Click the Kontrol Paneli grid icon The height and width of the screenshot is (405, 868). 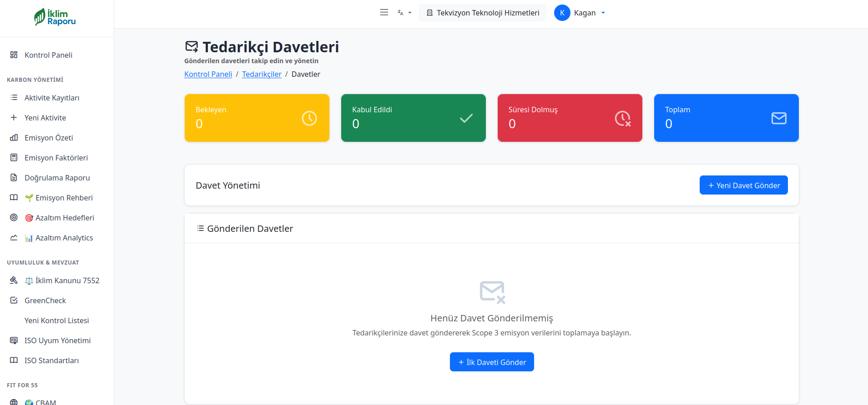14,55
